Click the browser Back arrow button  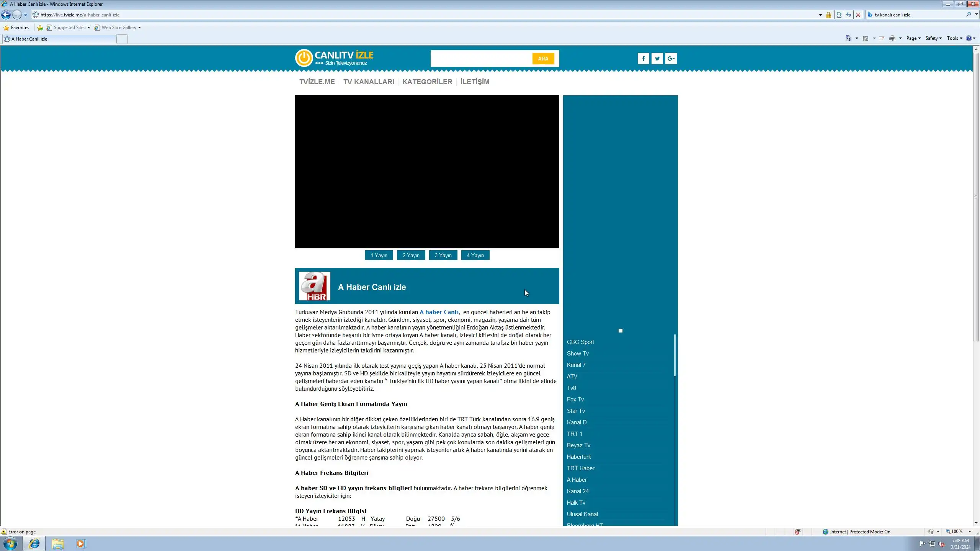pos(6,15)
